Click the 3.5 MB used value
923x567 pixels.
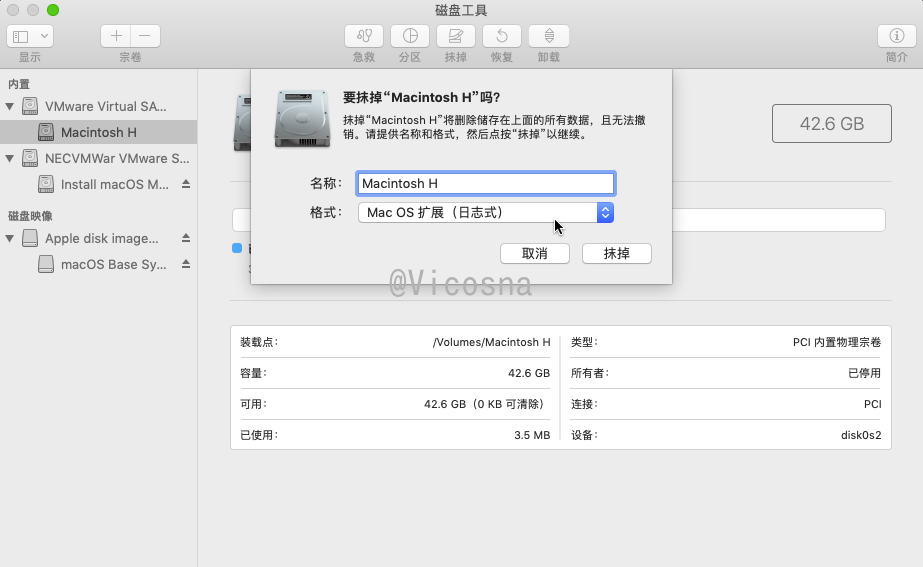pyautogui.click(x=532, y=435)
